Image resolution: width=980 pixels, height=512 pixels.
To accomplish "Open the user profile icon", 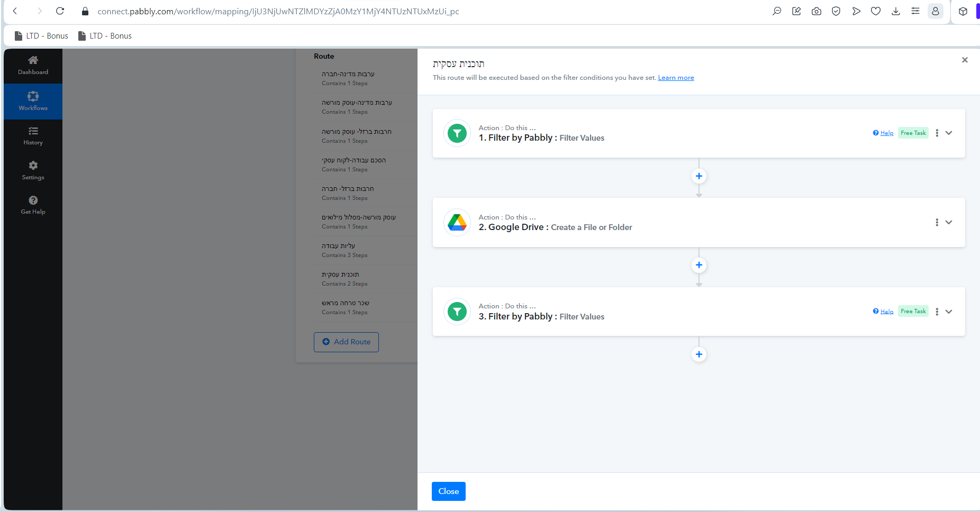I will point(936,11).
